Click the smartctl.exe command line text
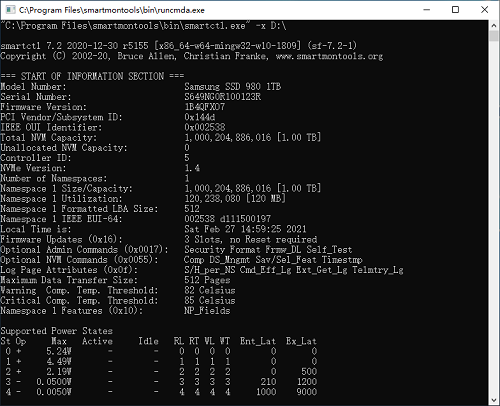The image size is (500, 406). [143, 26]
